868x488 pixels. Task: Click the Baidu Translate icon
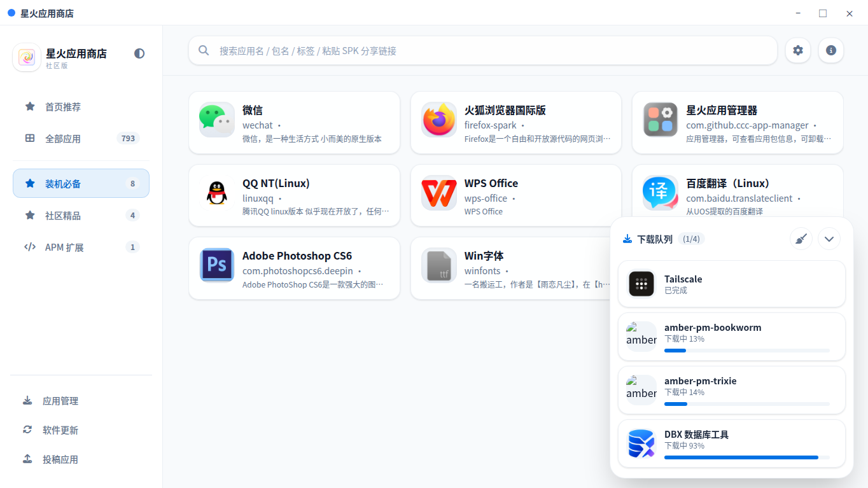[x=661, y=193]
